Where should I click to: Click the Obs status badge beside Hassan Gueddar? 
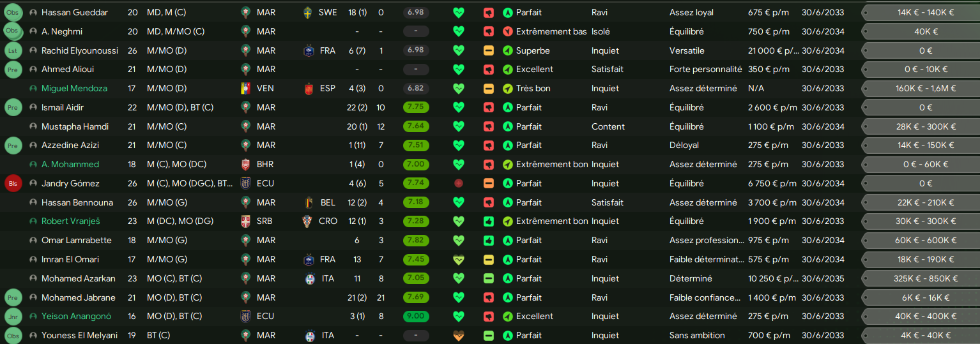13,13
